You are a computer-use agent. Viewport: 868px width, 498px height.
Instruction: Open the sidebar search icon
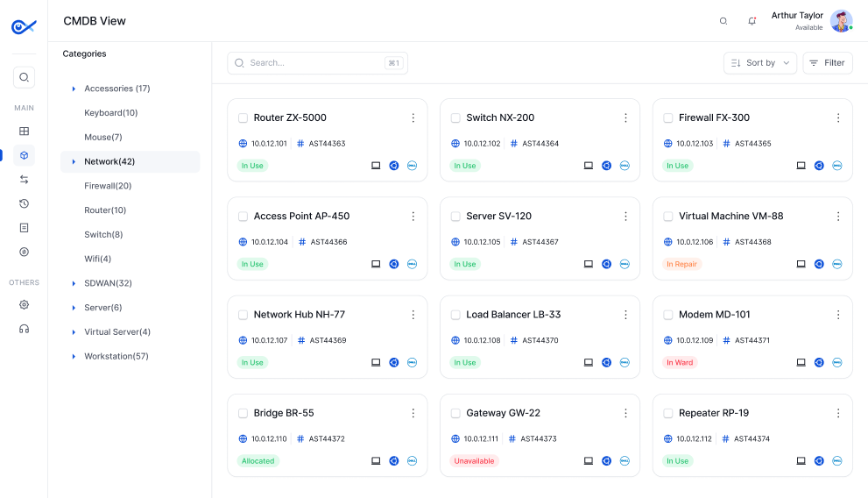[x=24, y=77]
